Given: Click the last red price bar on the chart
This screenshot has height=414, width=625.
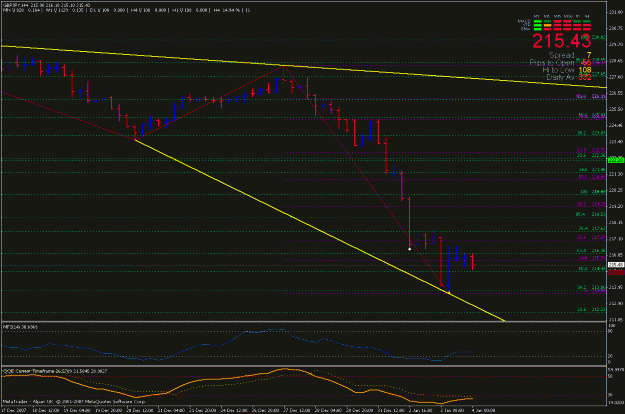Looking at the screenshot, I should click(x=472, y=261).
